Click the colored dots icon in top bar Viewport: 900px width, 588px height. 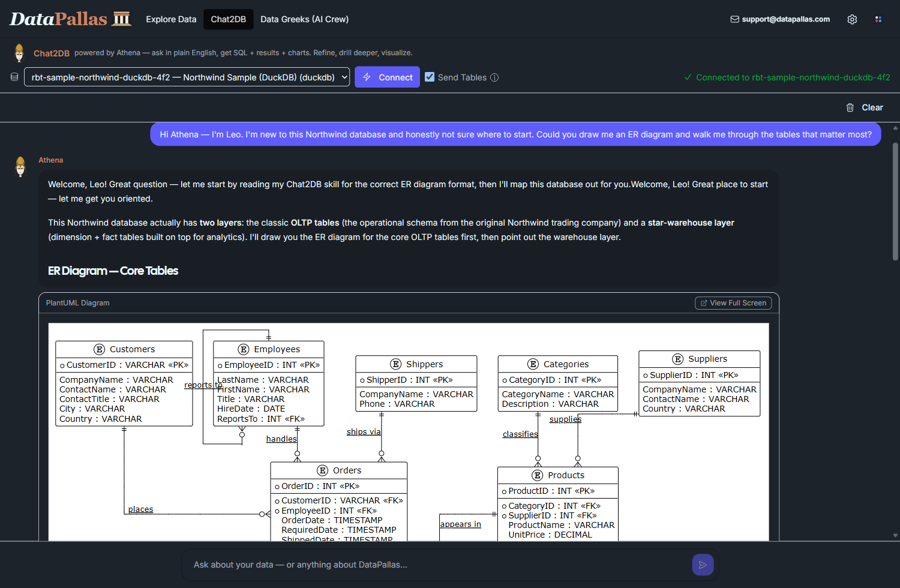click(x=878, y=19)
